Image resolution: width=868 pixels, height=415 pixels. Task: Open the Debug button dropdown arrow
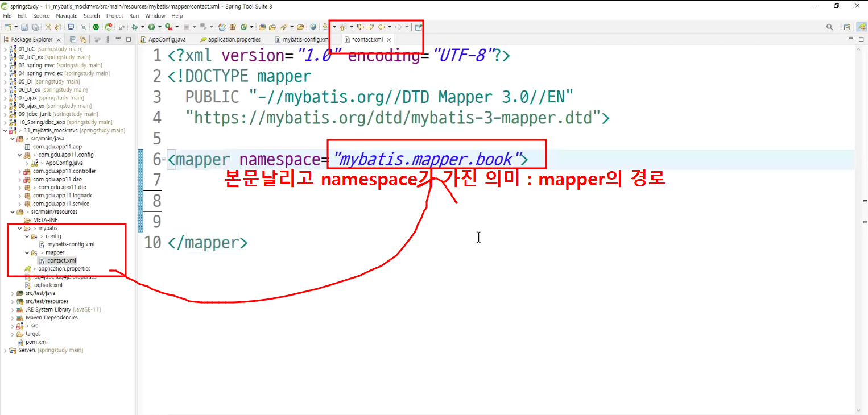tap(143, 27)
